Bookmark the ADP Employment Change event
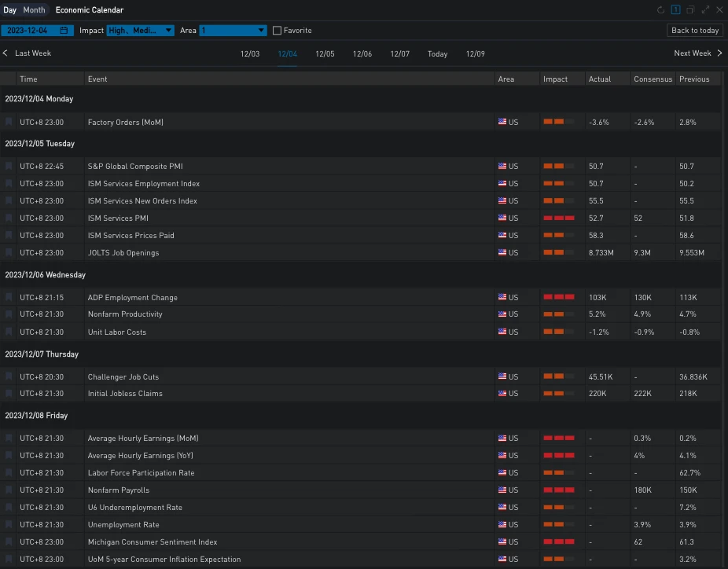Viewport: 728px width, 569px height. 9,298
